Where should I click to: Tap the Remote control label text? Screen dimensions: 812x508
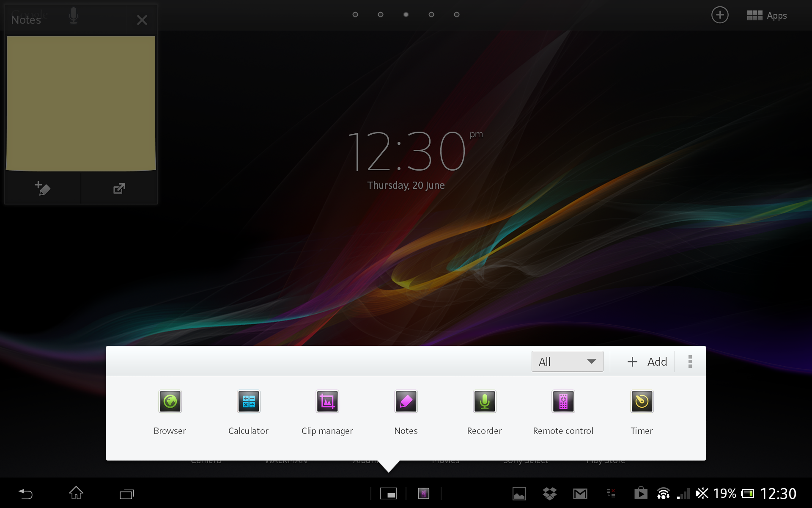click(563, 431)
